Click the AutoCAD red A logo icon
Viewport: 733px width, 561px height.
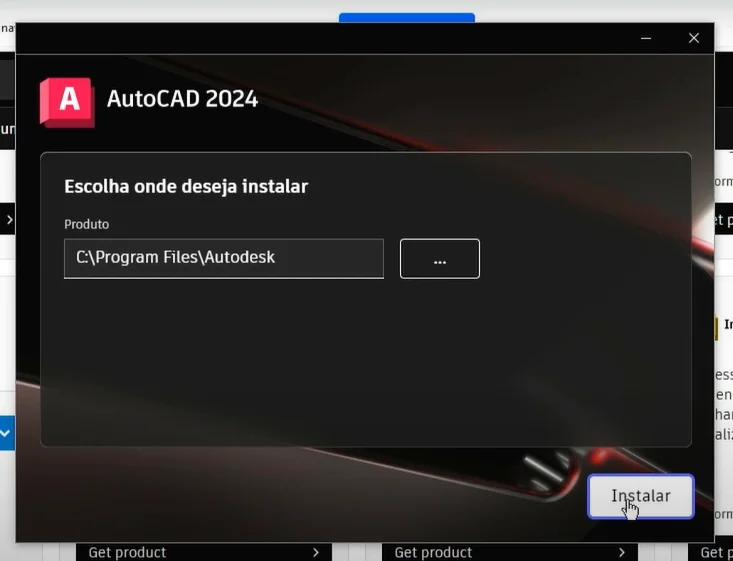point(67,102)
